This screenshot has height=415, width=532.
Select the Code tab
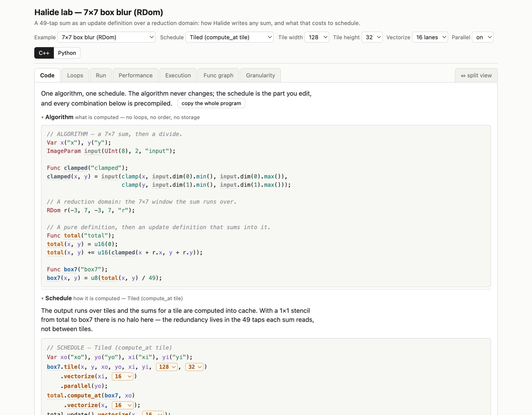point(47,75)
